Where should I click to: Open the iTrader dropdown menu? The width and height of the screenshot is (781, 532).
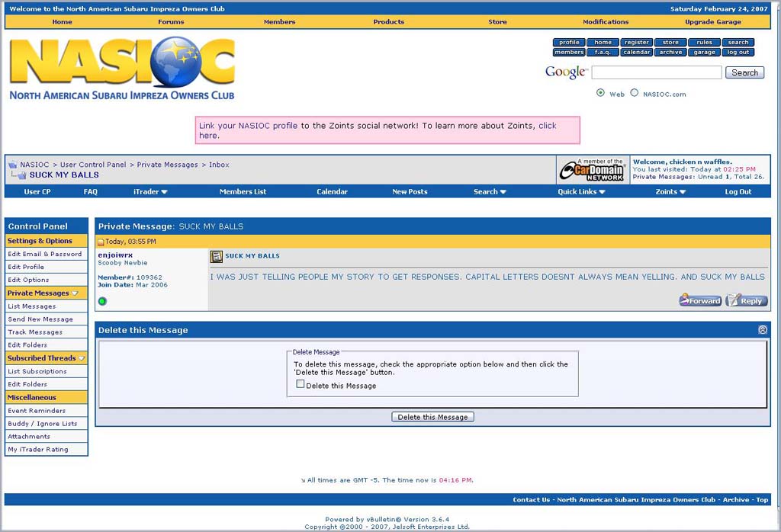pyautogui.click(x=150, y=192)
